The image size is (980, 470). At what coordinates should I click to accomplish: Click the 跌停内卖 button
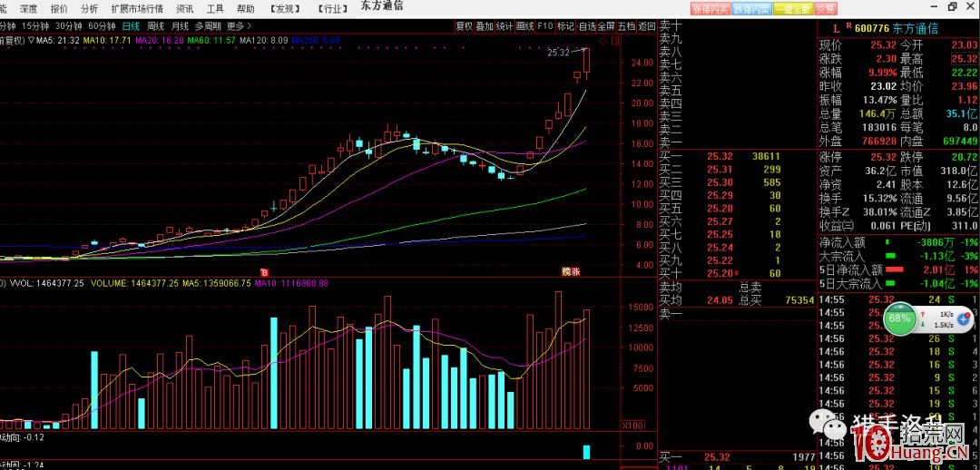pos(752,9)
